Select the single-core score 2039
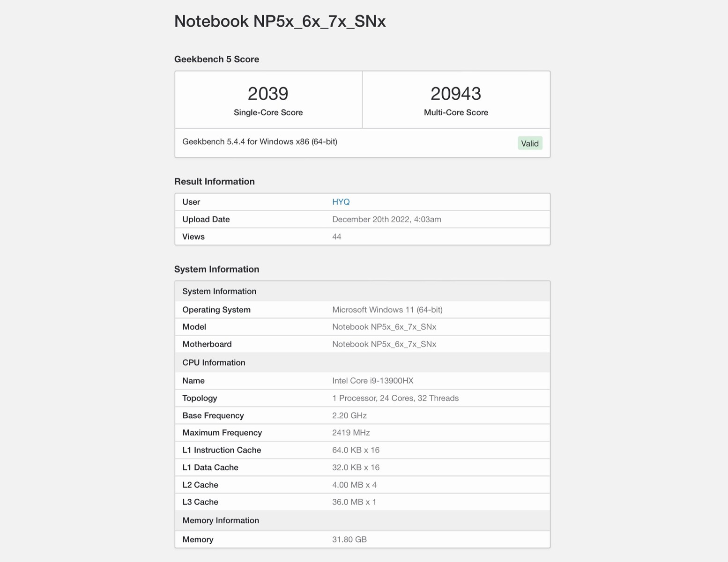The image size is (728, 562). [x=268, y=94]
